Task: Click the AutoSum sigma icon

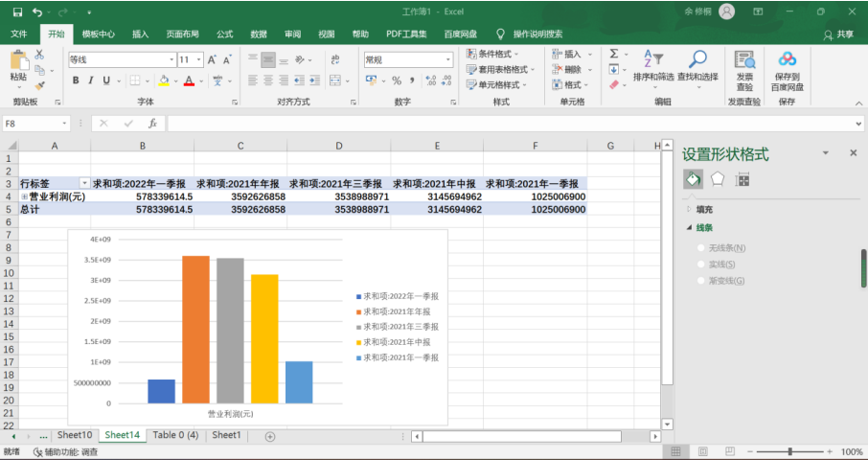Action: click(614, 55)
